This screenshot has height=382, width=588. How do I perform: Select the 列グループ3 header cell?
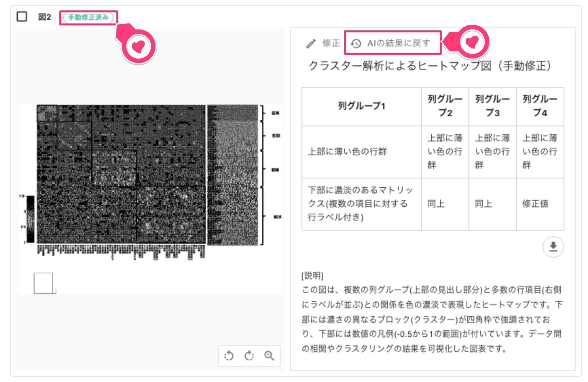click(492, 106)
